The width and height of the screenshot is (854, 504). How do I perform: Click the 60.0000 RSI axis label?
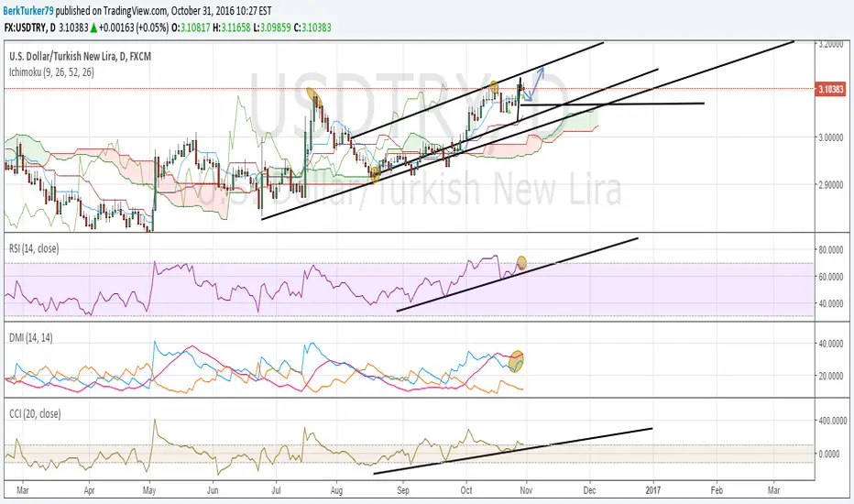pos(832,277)
